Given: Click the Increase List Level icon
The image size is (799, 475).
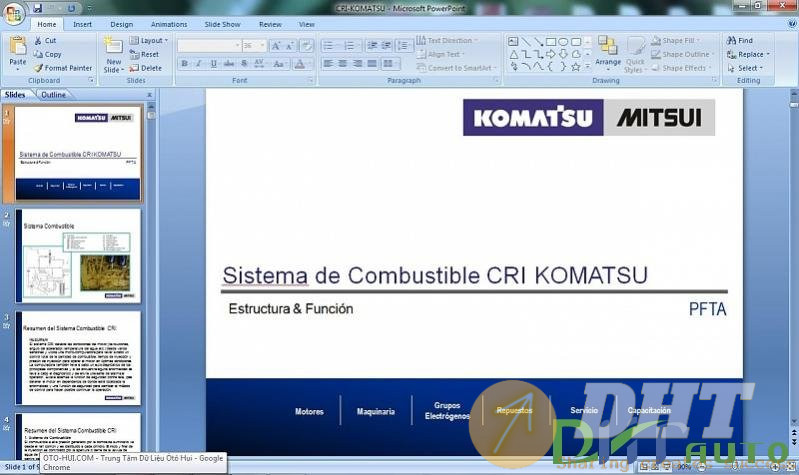Looking at the screenshot, I should (x=387, y=46).
